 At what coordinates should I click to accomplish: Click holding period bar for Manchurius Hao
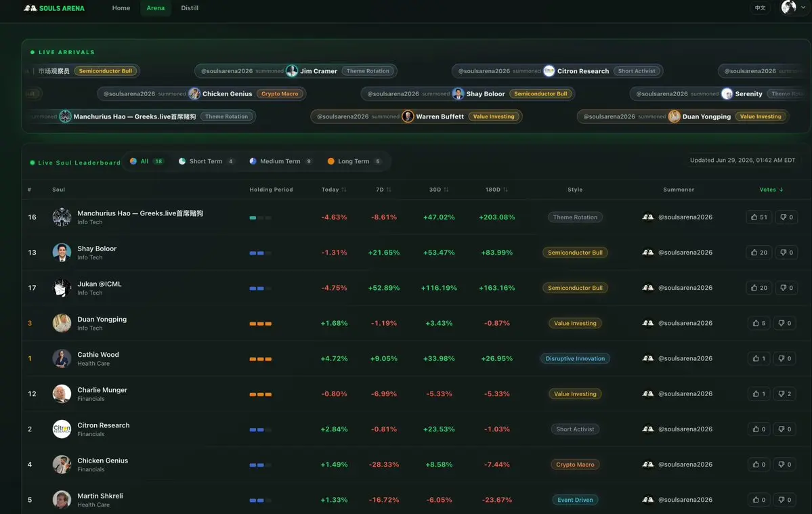click(x=261, y=218)
